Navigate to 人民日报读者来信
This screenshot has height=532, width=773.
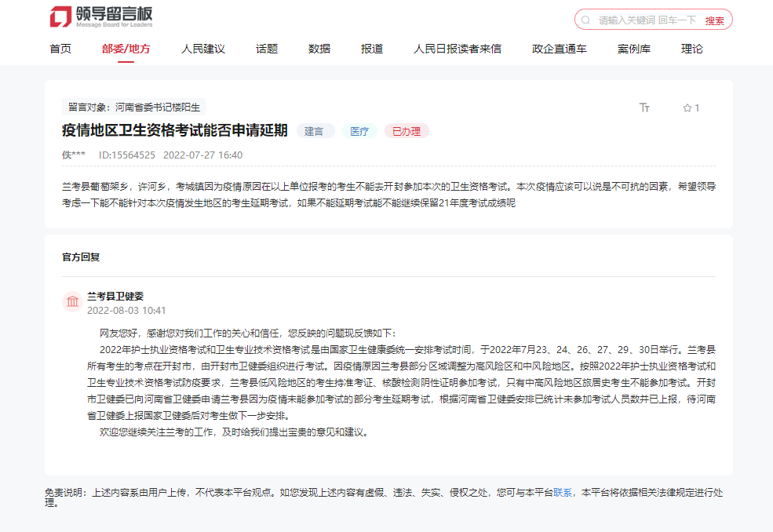point(458,49)
